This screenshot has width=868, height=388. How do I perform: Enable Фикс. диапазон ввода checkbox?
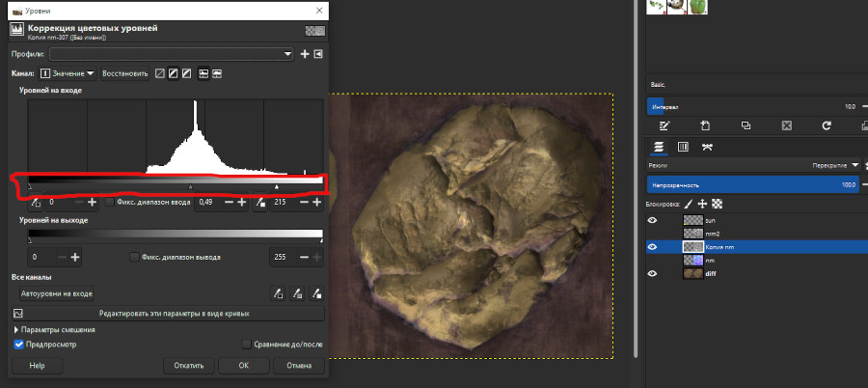[109, 202]
